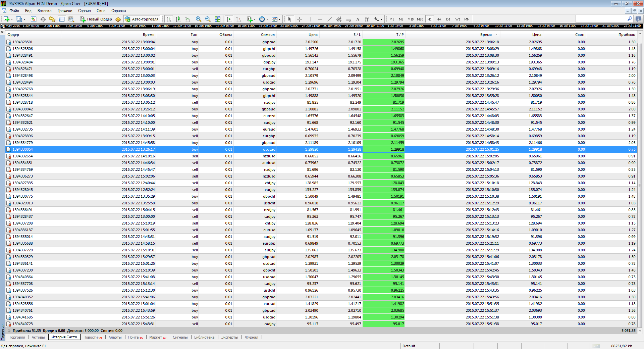Select the Trendline drawing tool
644x349 pixels.
[330, 19]
